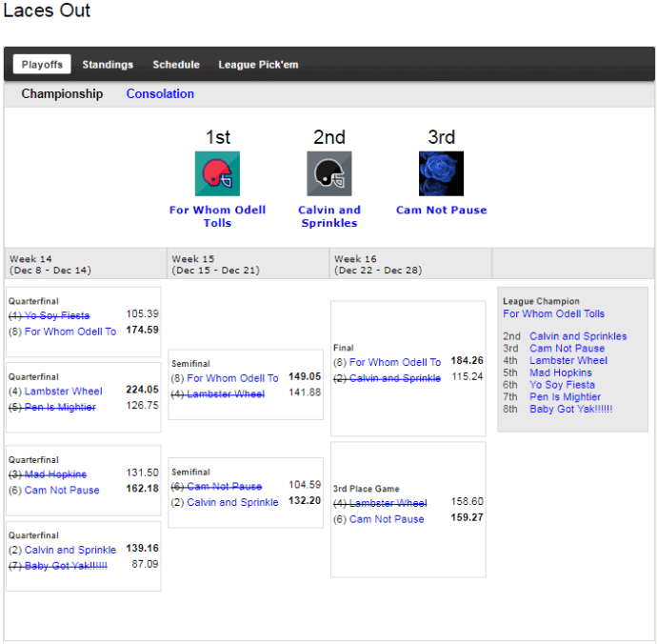657x644 pixels.
Task: Select the Championship bracket sub-tab
Action: coord(62,94)
